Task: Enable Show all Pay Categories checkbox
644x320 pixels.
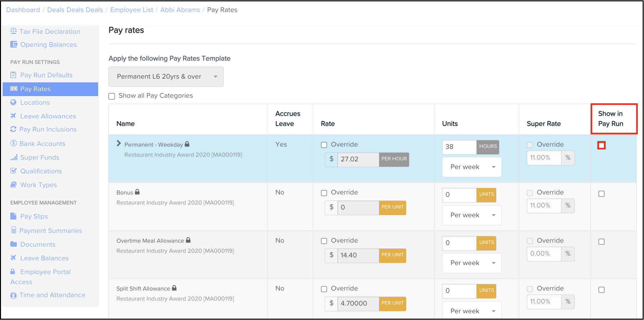Action: click(112, 96)
